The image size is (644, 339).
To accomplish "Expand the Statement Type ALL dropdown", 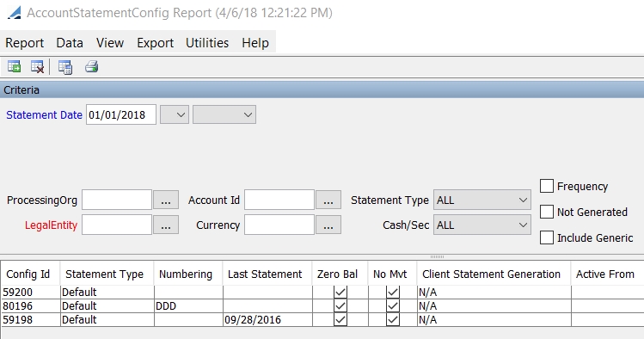I will pyautogui.click(x=482, y=200).
